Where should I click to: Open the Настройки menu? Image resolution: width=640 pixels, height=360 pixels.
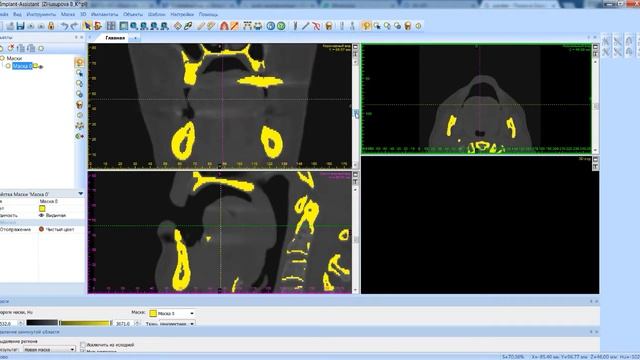click(182, 14)
